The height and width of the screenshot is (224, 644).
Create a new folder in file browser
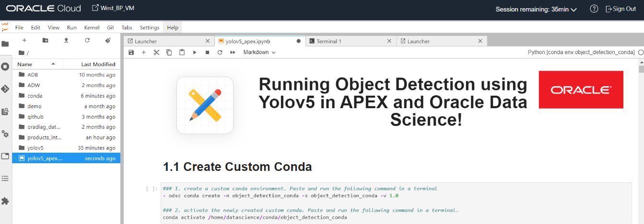pos(45,40)
